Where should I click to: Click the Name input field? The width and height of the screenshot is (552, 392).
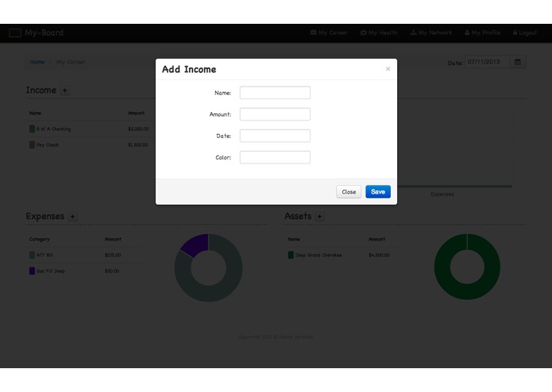click(x=275, y=93)
